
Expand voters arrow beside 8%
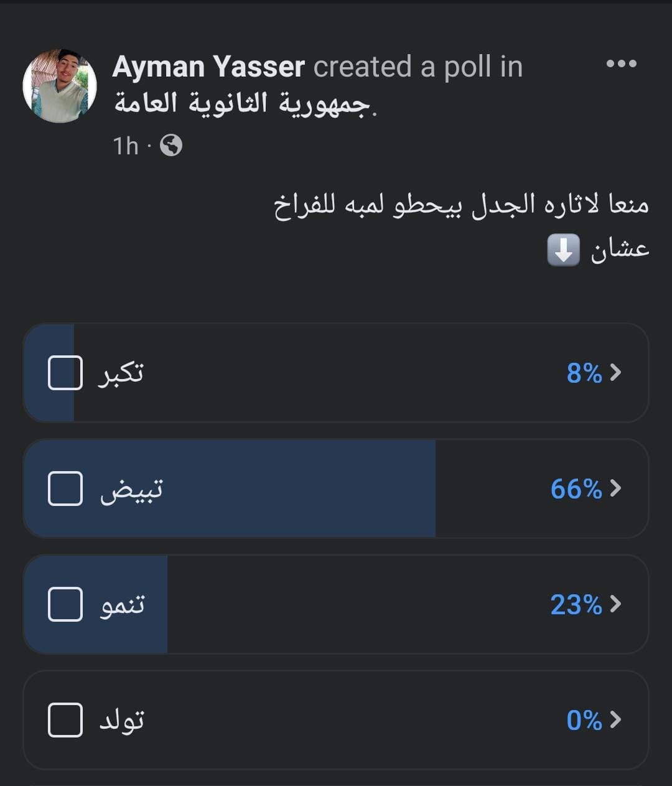(615, 373)
